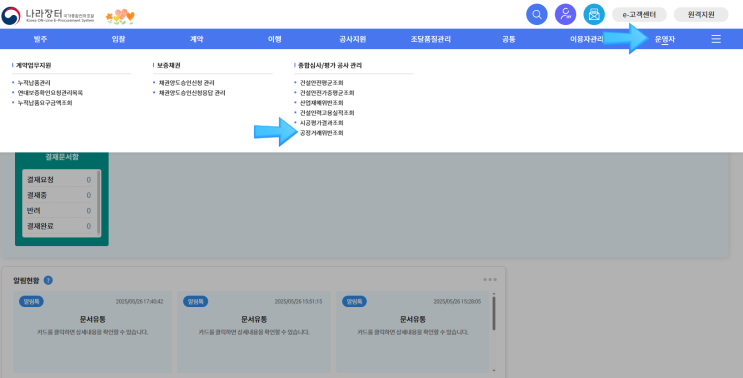Open the 결재중 row in 결재문서함
Screen dimensions: 743x378
tap(59, 195)
